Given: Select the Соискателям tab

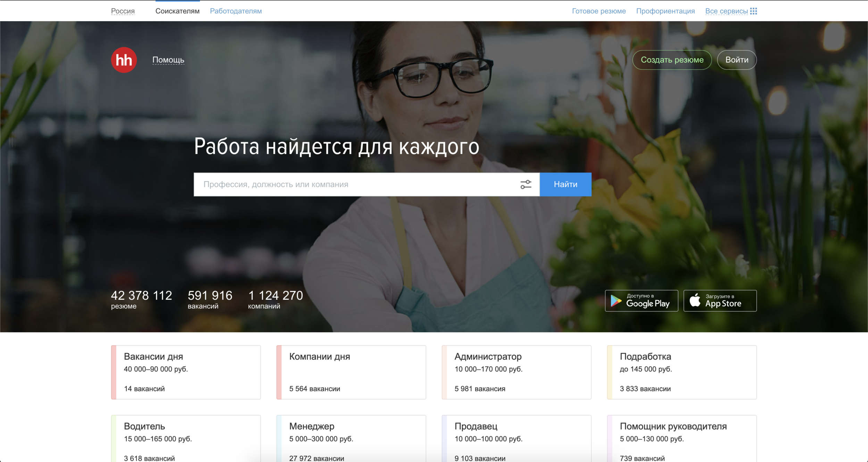Looking at the screenshot, I should pyautogui.click(x=177, y=11).
